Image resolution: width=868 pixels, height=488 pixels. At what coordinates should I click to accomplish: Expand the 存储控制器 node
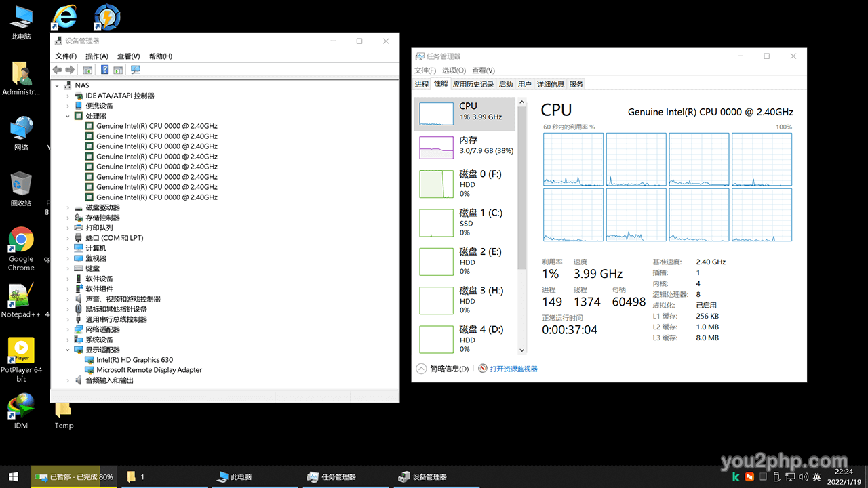(68, 218)
